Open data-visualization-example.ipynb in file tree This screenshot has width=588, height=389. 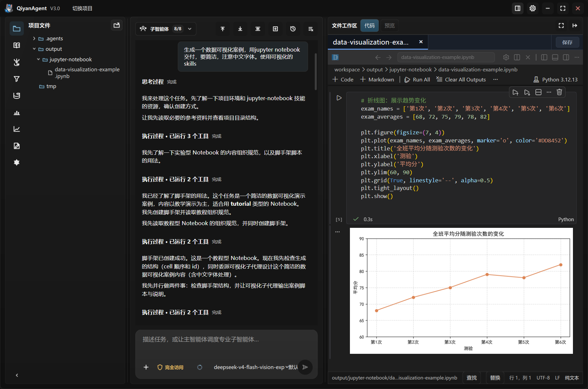click(84, 73)
